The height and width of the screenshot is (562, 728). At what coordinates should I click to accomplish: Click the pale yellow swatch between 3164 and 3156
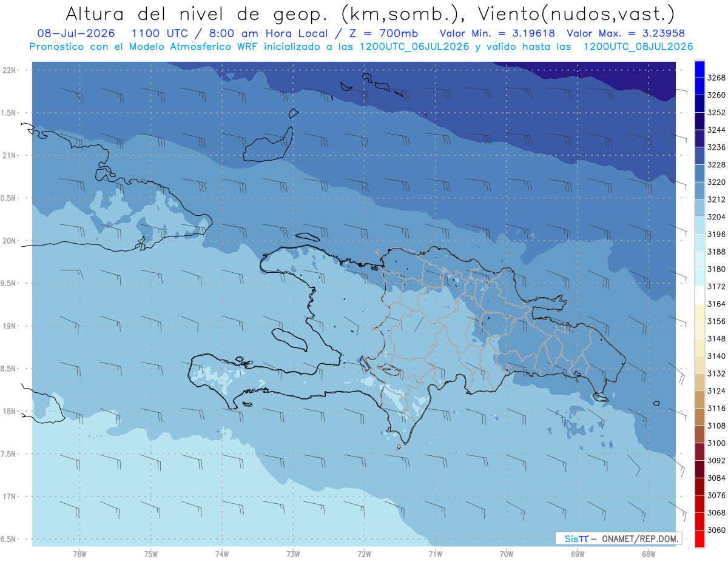(699, 312)
